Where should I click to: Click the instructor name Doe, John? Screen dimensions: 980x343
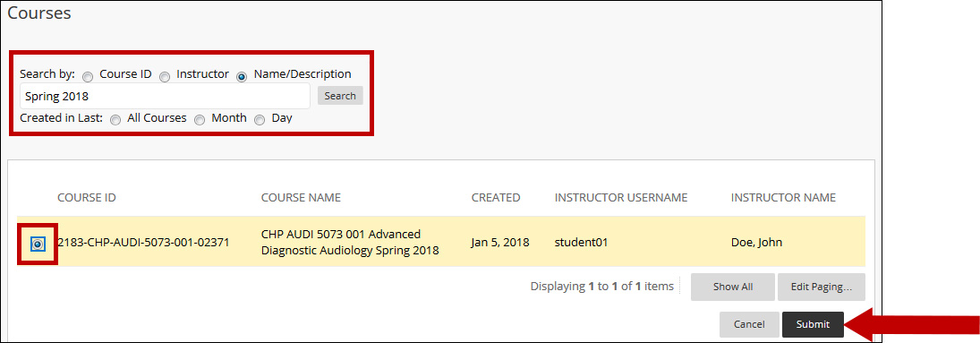pos(756,242)
